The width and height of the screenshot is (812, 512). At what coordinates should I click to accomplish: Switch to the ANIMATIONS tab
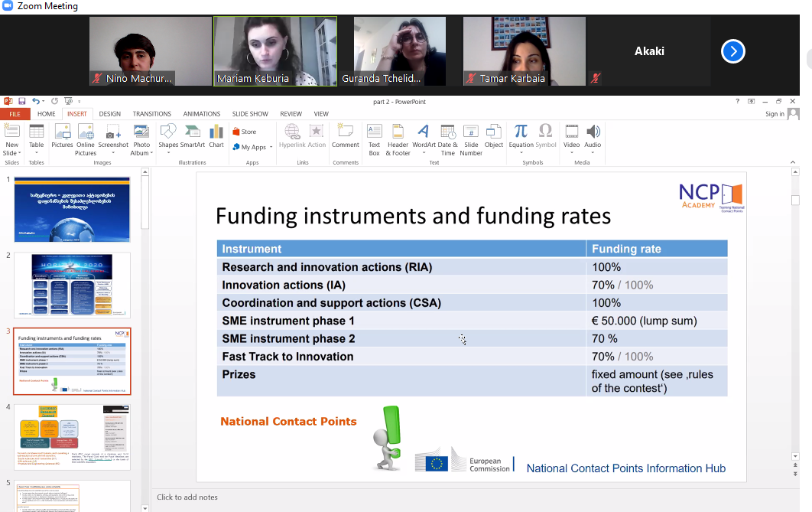[x=201, y=114]
